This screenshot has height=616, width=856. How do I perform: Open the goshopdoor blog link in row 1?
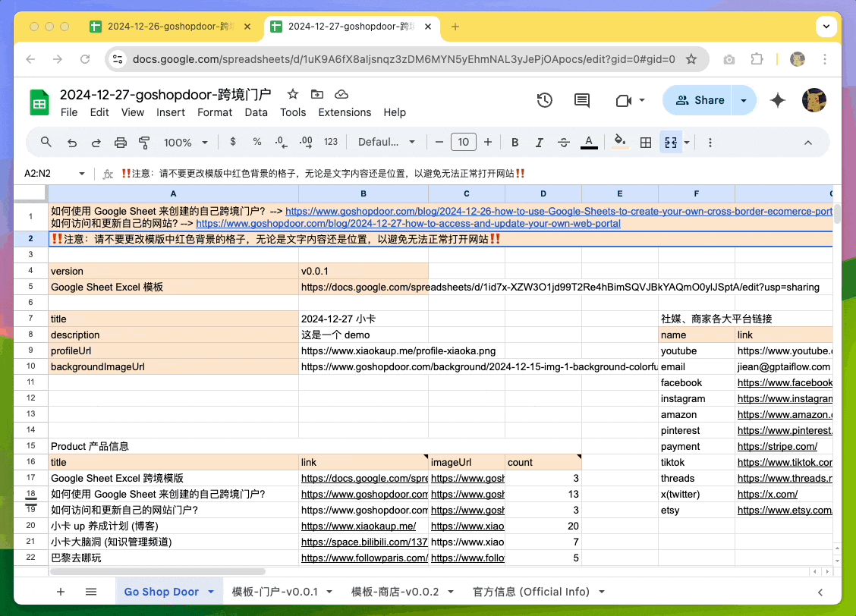pos(559,211)
